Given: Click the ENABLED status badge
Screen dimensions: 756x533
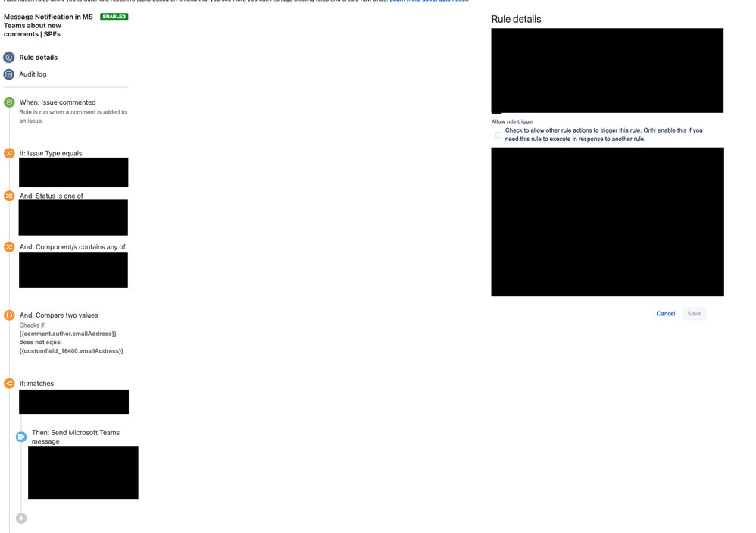Looking at the screenshot, I should (114, 15).
